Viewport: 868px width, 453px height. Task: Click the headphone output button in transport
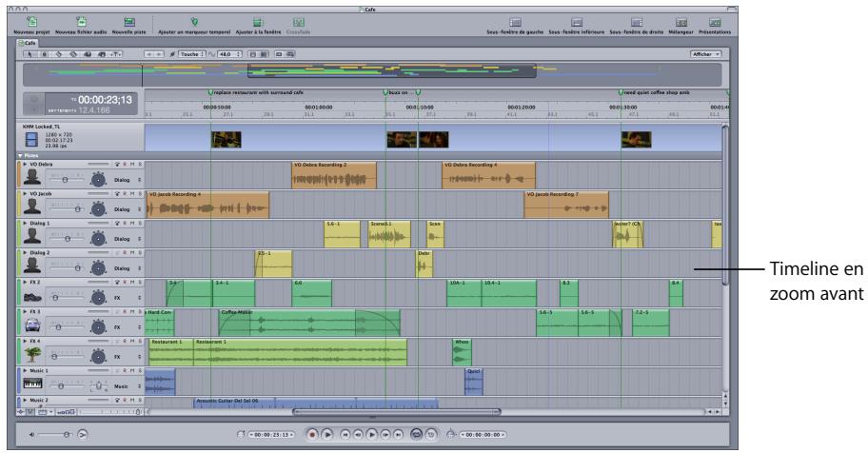(82, 435)
